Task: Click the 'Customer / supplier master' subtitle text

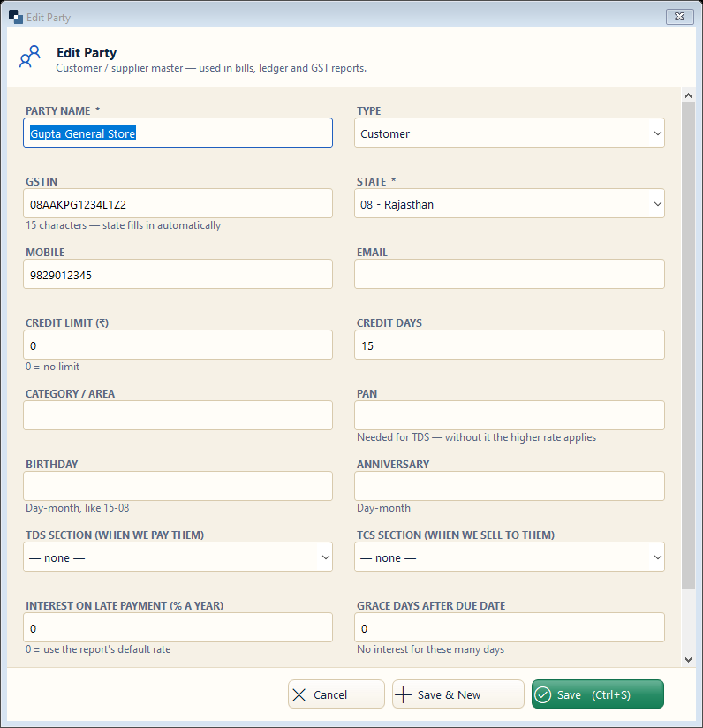Action: tap(211, 68)
